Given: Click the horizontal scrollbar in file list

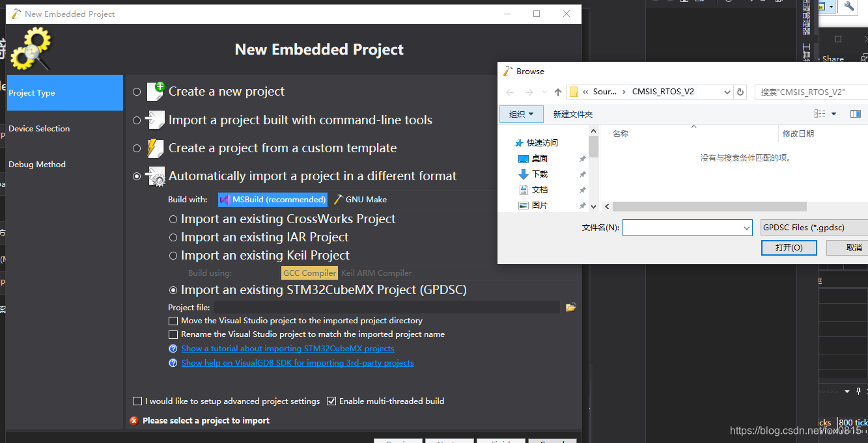Looking at the screenshot, I should (709, 206).
